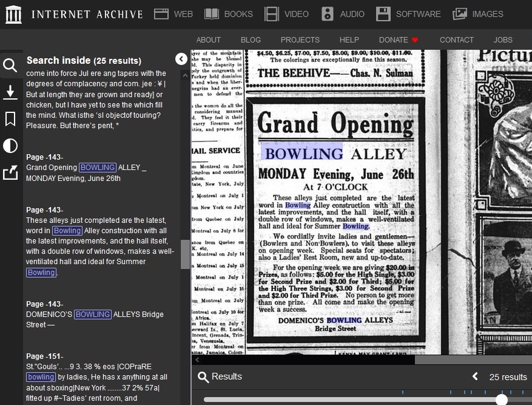The height and width of the screenshot is (405, 532).
Task: Go to previous search result arrow
Action: click(475, 377)
